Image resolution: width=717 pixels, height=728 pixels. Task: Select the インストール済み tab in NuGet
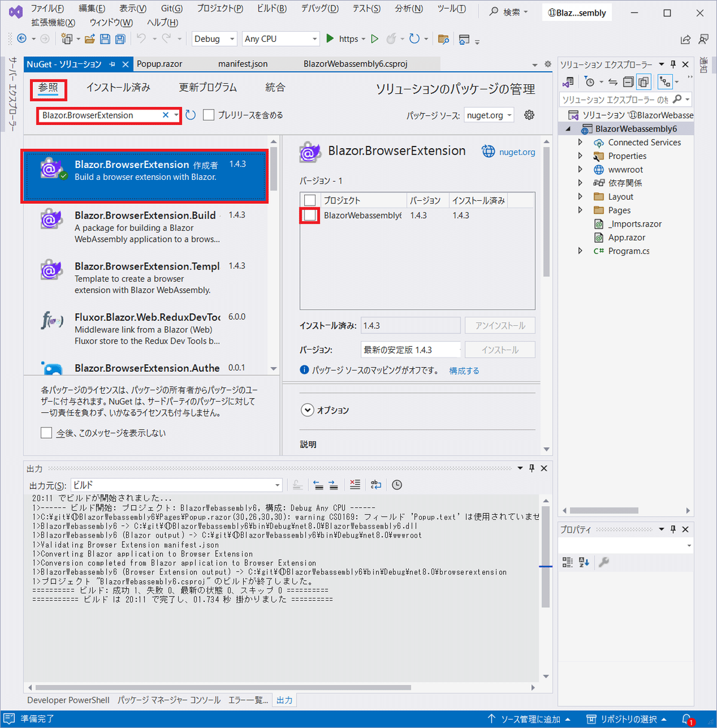(x=118, y=87)
